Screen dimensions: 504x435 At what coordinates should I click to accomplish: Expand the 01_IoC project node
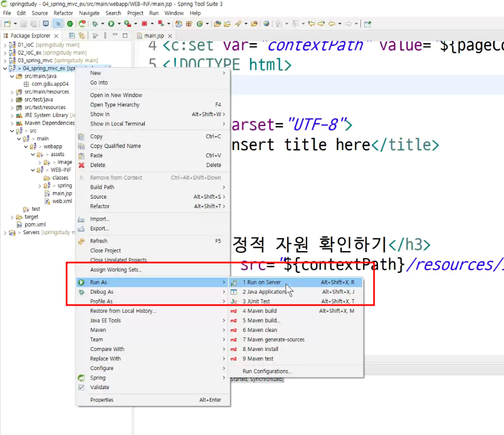point(5,45)
